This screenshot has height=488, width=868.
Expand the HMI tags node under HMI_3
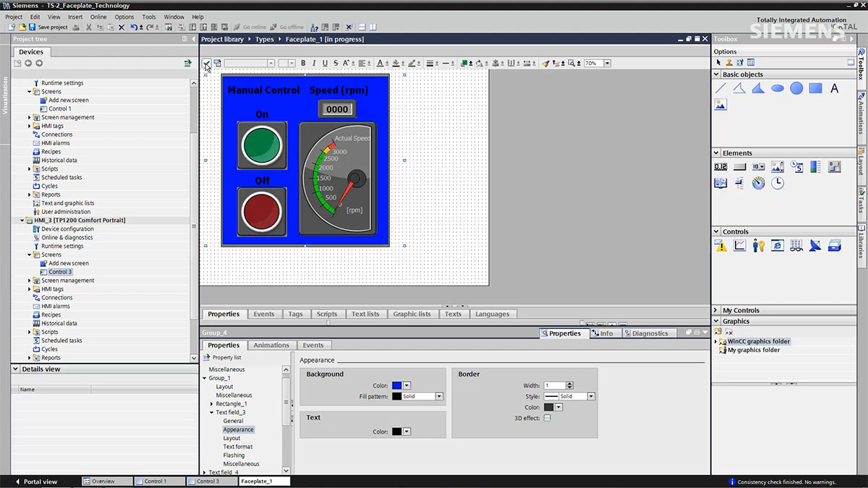coord(30,289)
